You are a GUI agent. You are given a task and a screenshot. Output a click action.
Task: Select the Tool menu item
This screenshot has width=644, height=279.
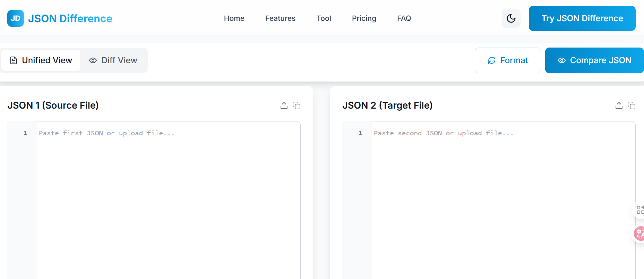coord(324,18)
